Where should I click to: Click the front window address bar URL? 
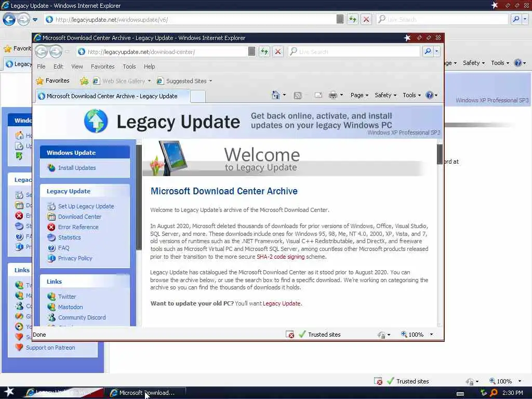click(141, 52)
